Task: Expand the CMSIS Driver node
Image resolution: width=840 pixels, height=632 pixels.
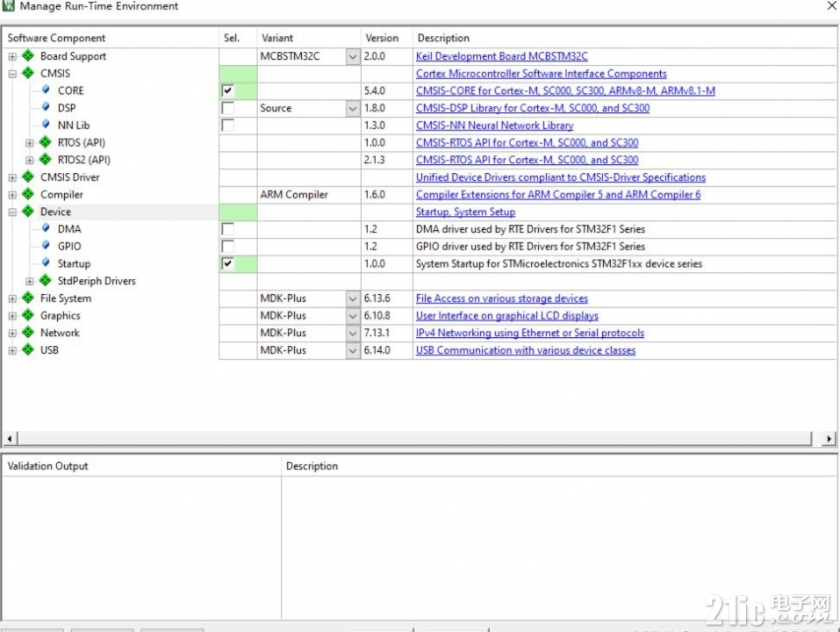Action: click(12, 177)
